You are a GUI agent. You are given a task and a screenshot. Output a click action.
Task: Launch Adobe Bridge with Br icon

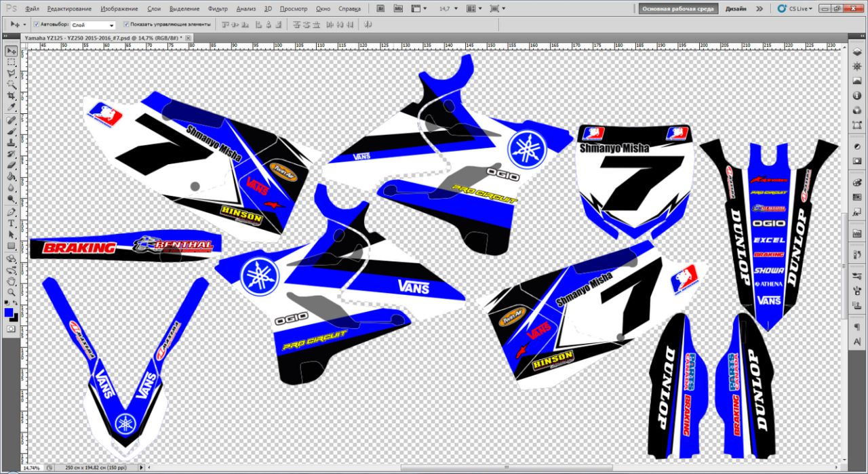point(380,9)
